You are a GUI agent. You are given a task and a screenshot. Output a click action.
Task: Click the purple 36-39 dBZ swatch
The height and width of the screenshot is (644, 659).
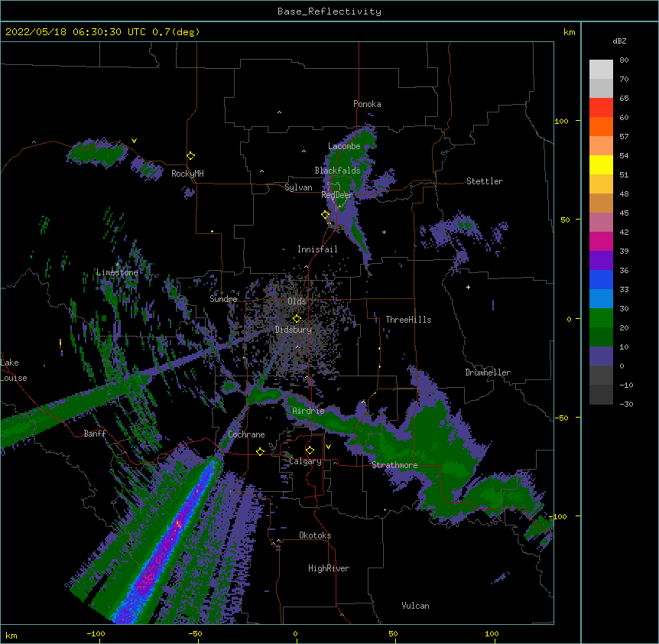(x=601, y=261)
